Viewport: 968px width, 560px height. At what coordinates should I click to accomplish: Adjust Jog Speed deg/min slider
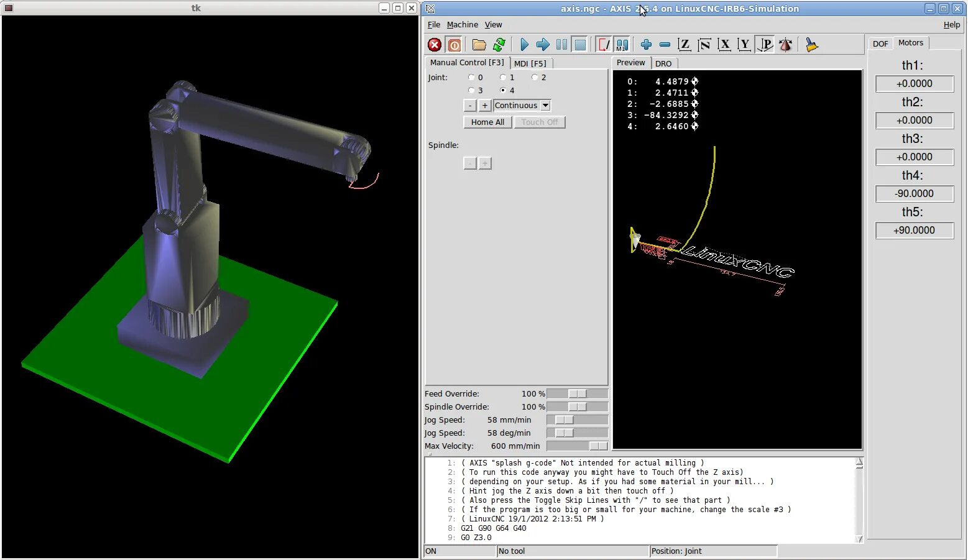point(577,433)
